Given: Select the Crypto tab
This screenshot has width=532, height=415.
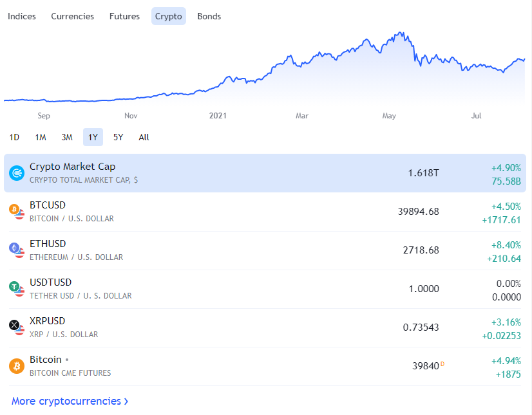Looking at the screenshot, I should 169,16.
